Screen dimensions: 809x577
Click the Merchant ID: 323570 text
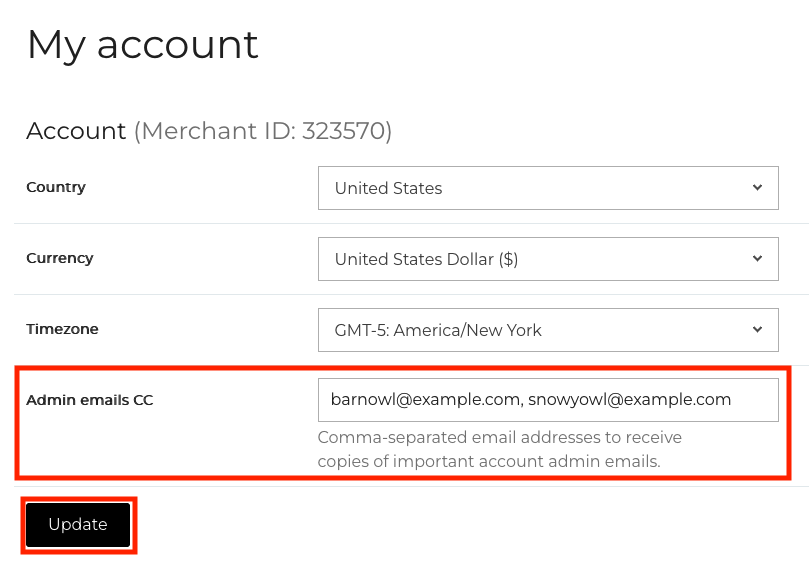click(x=263, y=131)
